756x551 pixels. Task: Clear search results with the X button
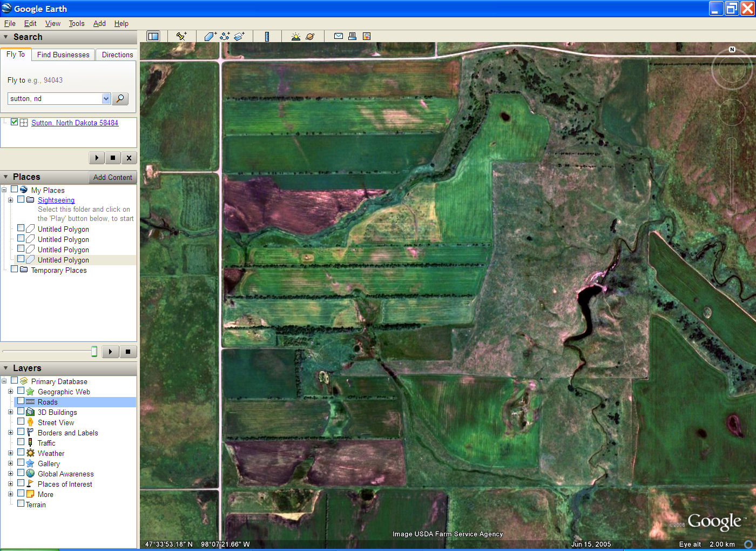129,158
